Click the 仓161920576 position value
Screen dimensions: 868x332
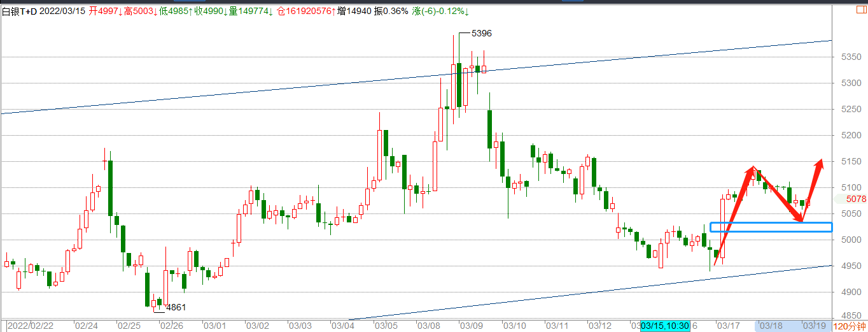pyautogui.click(x=305, y=12)
